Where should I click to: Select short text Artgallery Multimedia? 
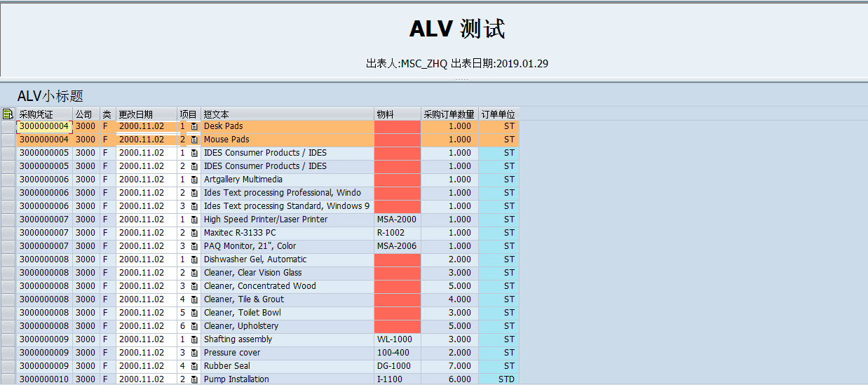click(x=287, y=180)
